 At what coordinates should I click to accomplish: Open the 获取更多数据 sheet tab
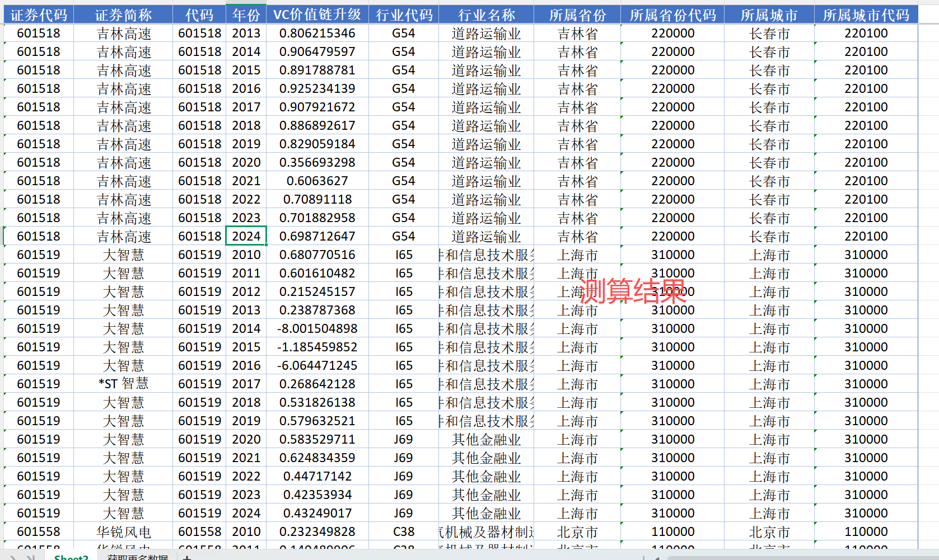tap(138, 557)
